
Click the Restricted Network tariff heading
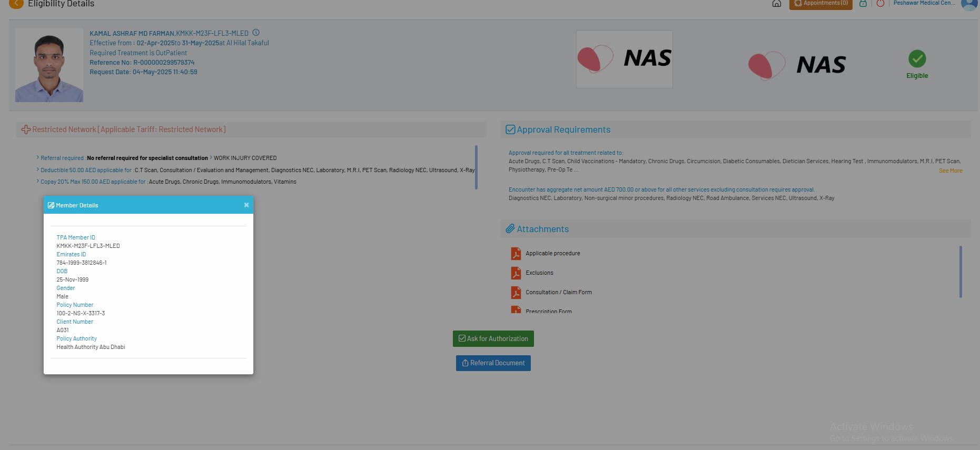click(x=129, y=129)
